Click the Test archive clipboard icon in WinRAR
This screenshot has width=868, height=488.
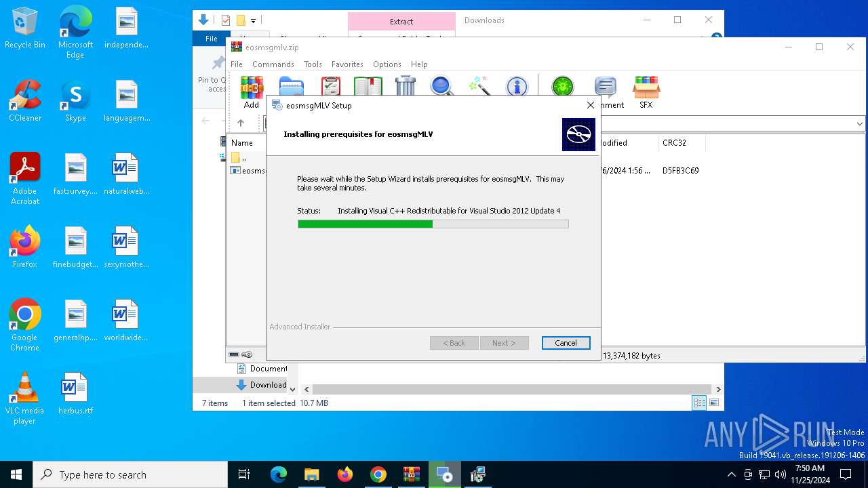click(x=330, y=85)
